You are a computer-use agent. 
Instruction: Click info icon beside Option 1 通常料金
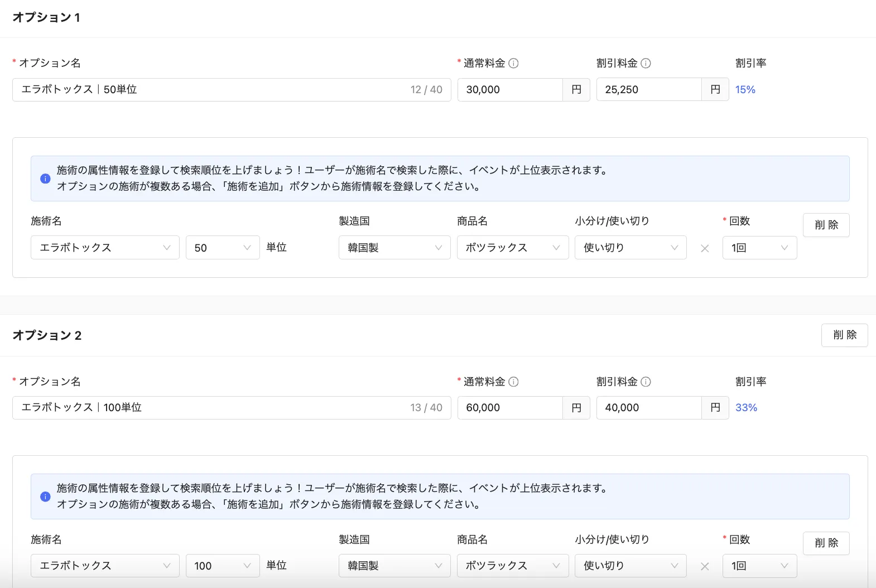point(514,63)
